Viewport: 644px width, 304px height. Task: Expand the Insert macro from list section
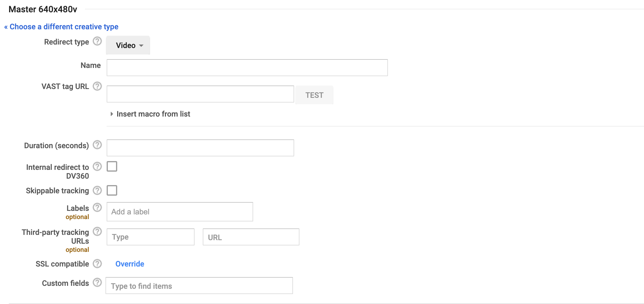pos(153,114)
